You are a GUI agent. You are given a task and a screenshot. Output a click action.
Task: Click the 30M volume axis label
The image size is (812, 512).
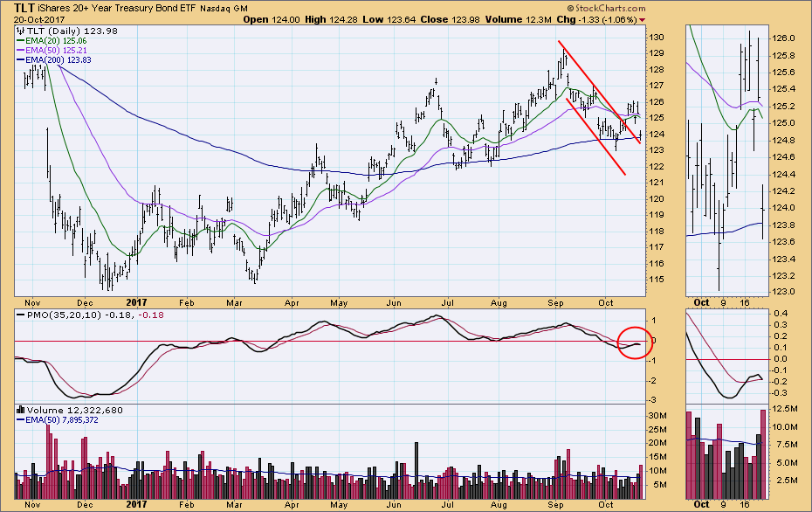657,416
